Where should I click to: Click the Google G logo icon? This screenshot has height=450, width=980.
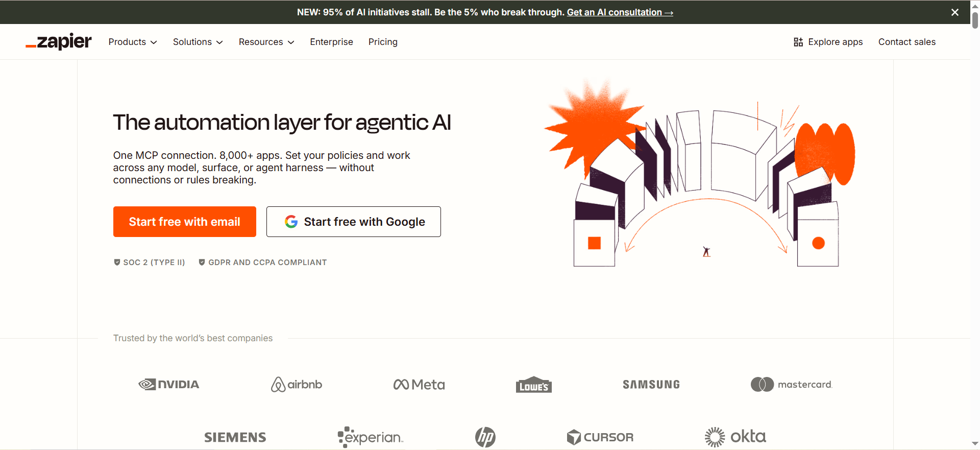coord(291,222)
